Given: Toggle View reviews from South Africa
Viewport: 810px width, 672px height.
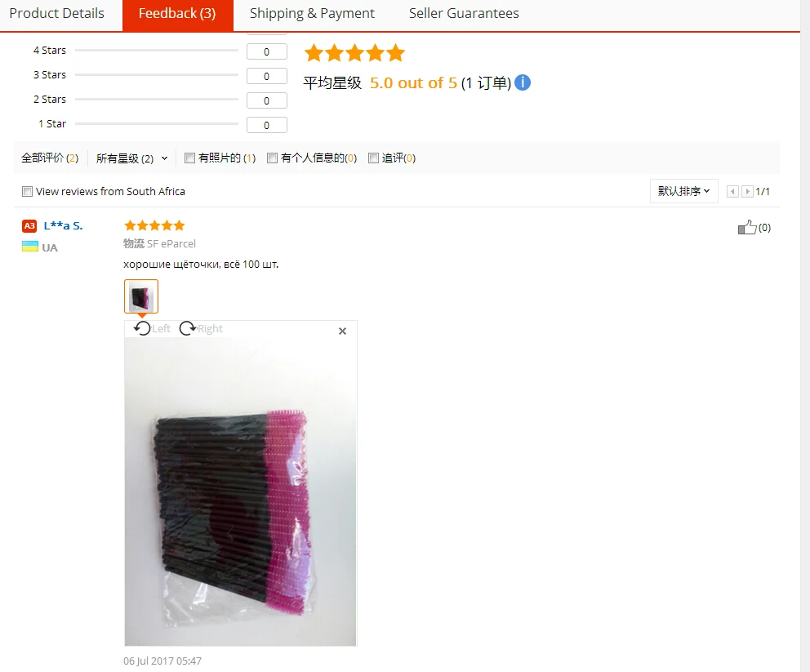Looking at the screenshot, I should tap(28, 192).
